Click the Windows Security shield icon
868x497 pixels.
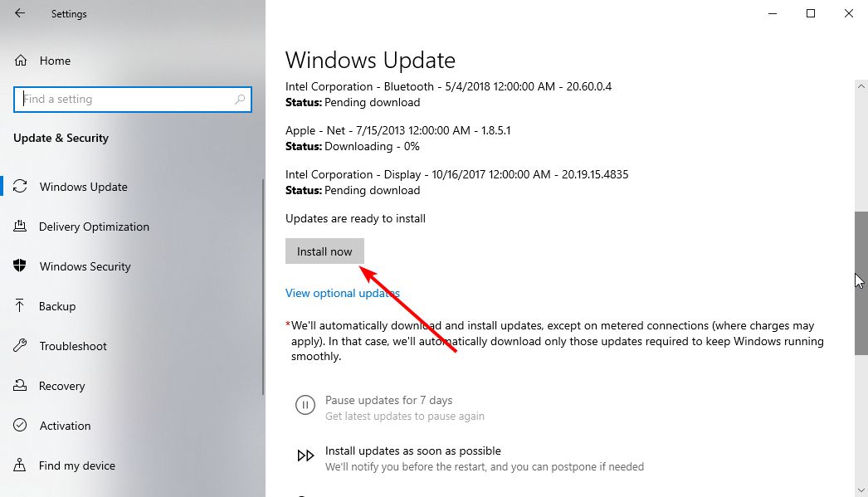click(20, 266)
